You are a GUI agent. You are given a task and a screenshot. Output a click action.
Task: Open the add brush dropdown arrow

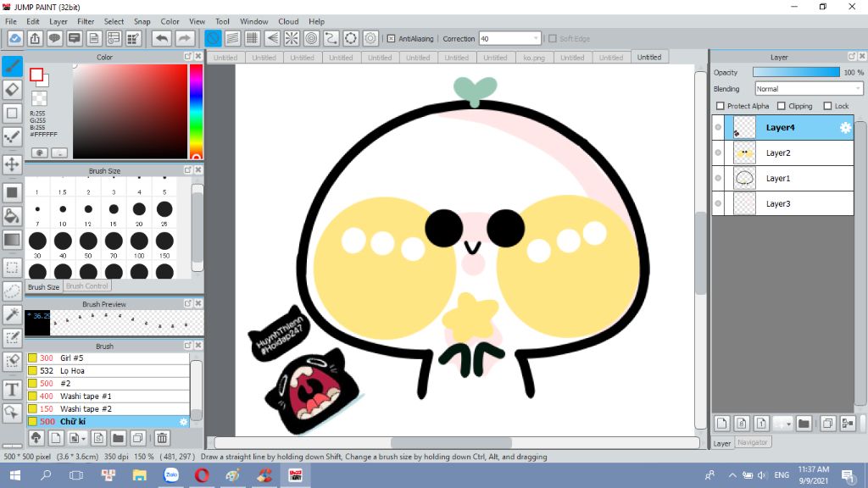pyautogui.click(x=83, y=439)
